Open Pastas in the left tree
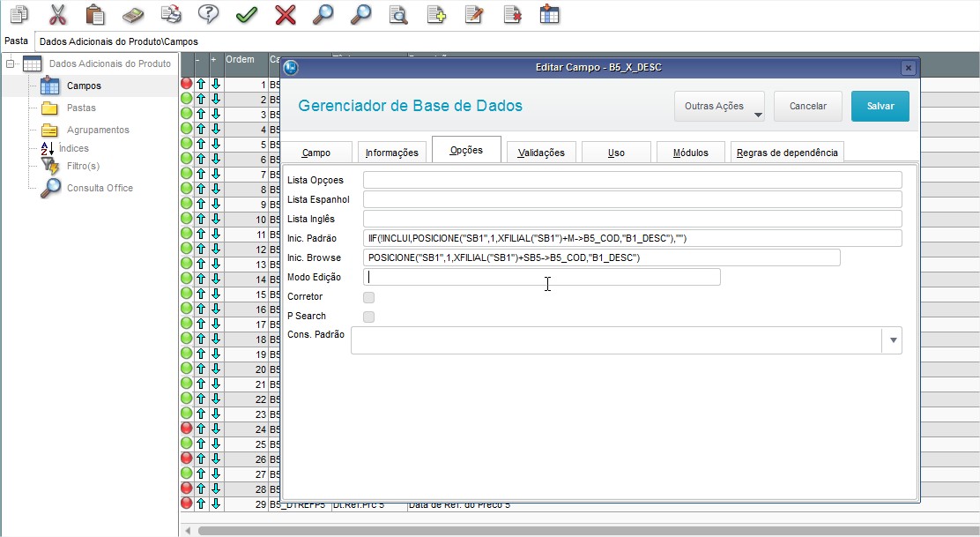 tap(81, 108)
